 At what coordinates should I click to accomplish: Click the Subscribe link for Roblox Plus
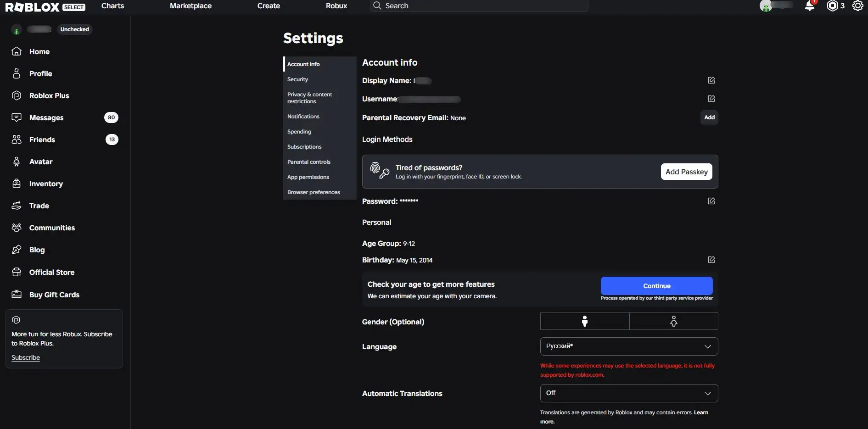26,357
